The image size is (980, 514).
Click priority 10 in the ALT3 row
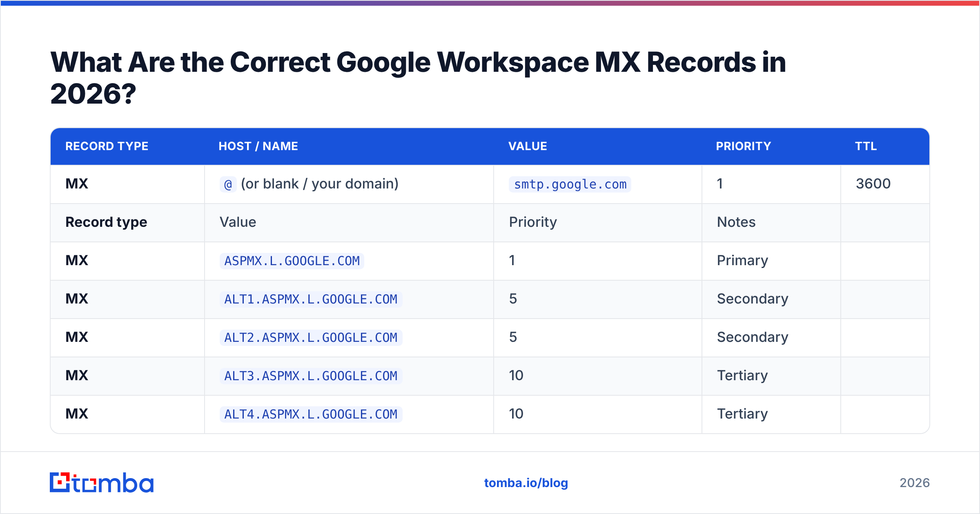pyautogui.click(x=516, y=376)
